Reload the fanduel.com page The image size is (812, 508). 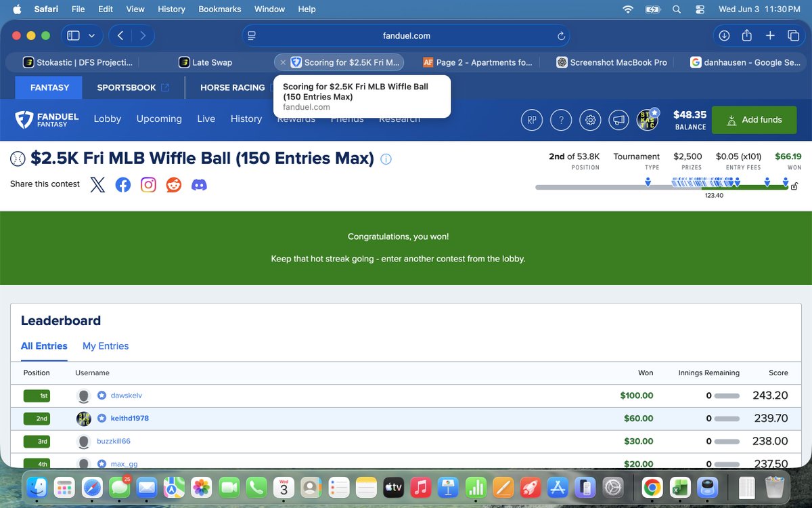pyautogui.click(x=561, y=36)
